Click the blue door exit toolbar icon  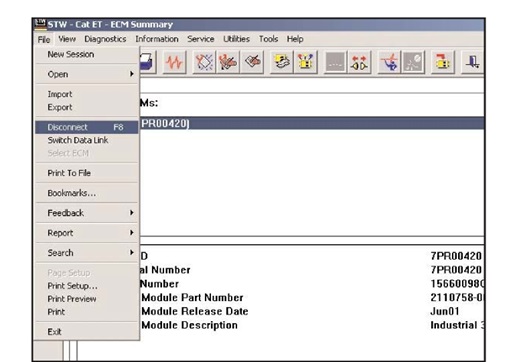click(x=472, y=62)
